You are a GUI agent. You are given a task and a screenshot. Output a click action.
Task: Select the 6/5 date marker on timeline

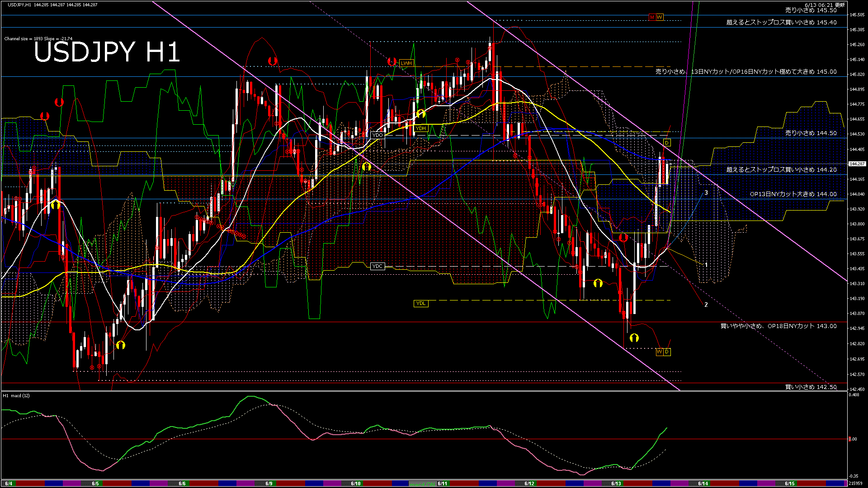(95, 483)
